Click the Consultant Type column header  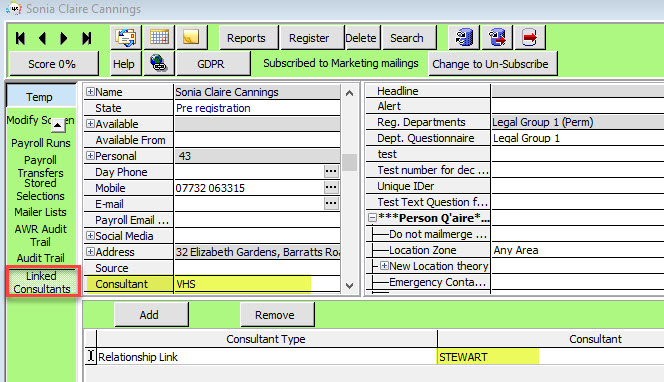pyautogui.click(x=266, y=339)
